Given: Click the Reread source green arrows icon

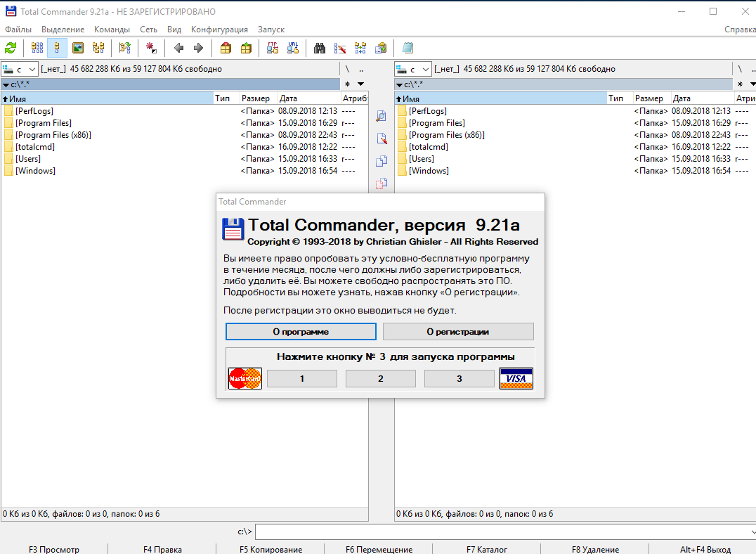Looking at the screenshot, I should [x=11, y=48].
